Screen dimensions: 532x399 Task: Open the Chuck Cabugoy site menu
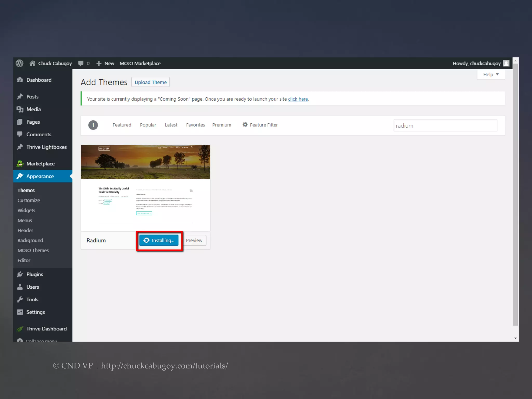pyautogui.click(x=51, y=63)
